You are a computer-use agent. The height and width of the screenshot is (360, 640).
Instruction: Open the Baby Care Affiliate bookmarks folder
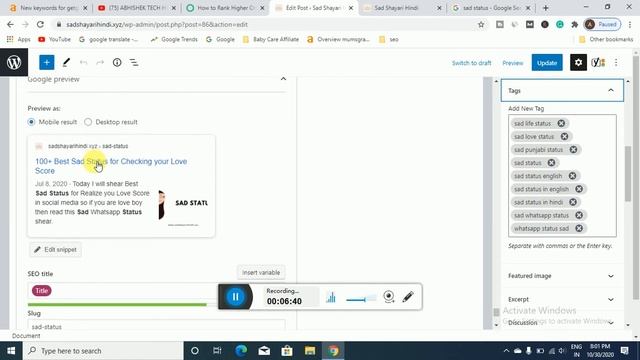click(271, 40)
